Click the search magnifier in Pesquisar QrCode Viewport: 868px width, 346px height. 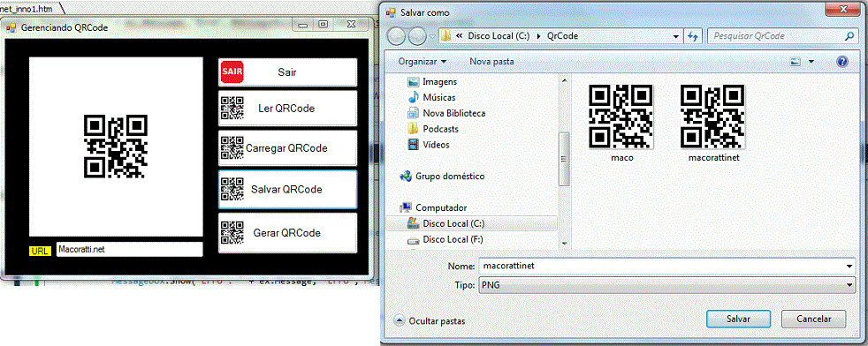[849, 36]
